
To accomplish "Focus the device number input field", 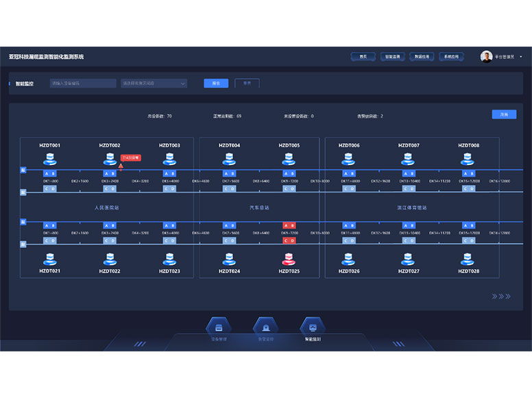I will click(x=83, y=84).
